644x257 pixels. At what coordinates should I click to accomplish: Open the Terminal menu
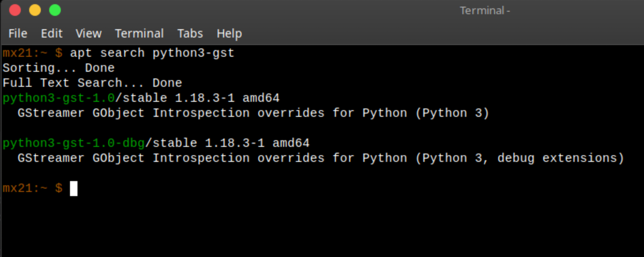[x=140, y=33]
